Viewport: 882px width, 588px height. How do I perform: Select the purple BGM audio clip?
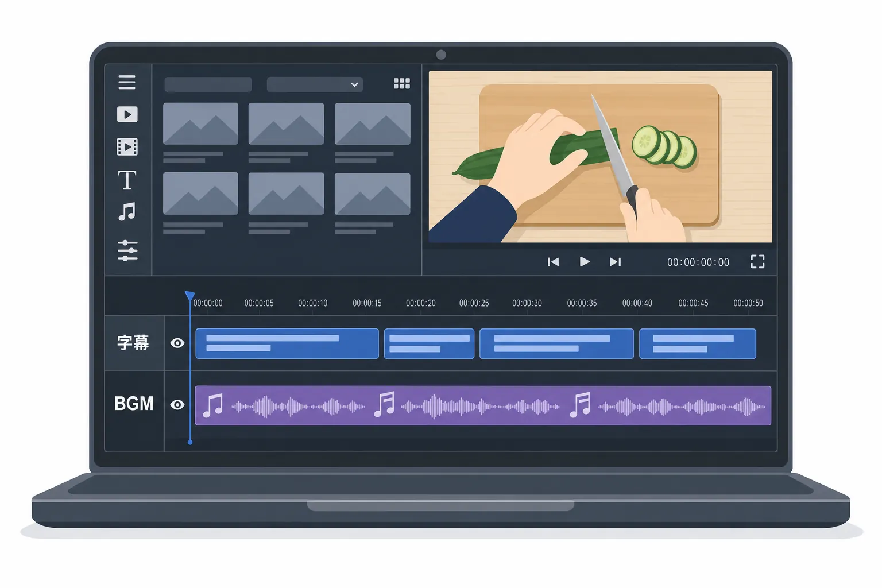click(x=483, y=405)
